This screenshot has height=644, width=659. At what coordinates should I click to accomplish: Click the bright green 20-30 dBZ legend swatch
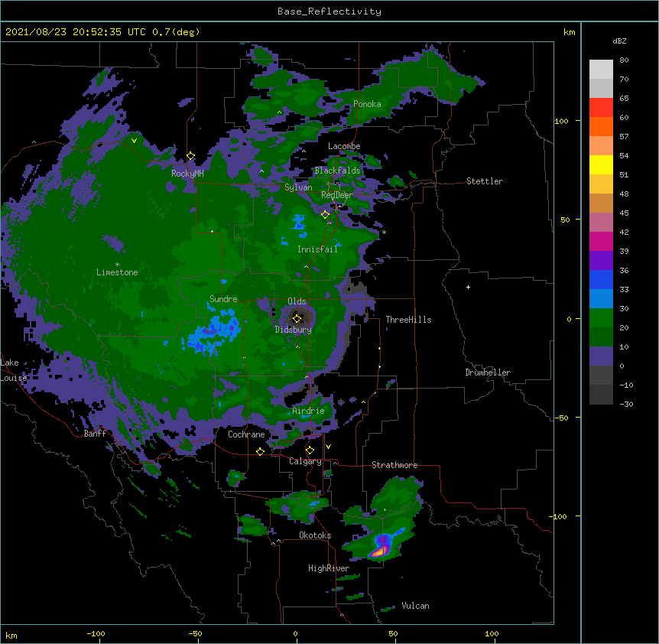pos(601,318)
